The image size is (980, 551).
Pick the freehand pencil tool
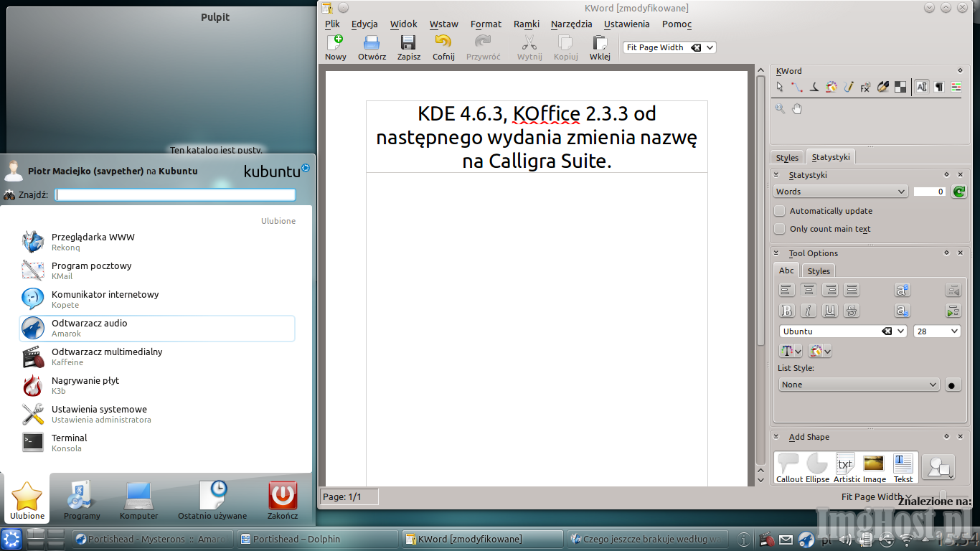[849, 87]
